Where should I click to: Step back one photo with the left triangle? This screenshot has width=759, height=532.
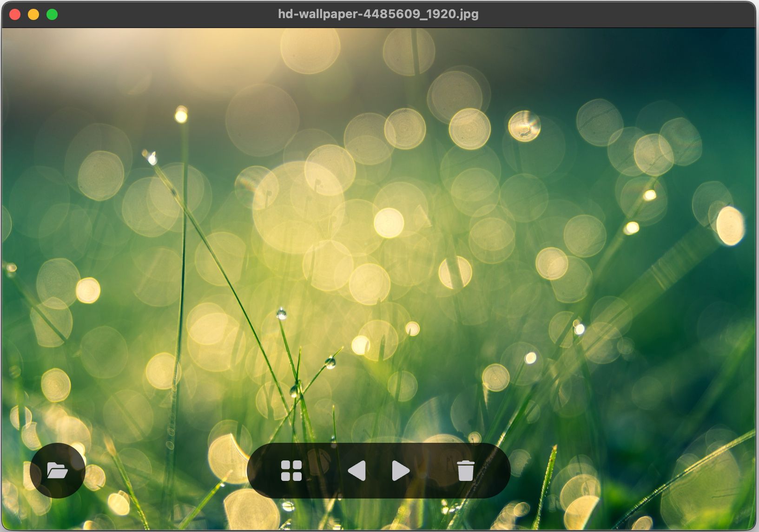[x=358, y=471]
